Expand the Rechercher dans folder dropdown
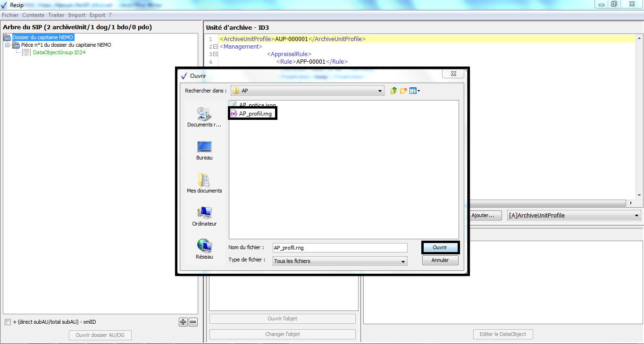This screenshot has height=344, width=644. click(380, 91)
